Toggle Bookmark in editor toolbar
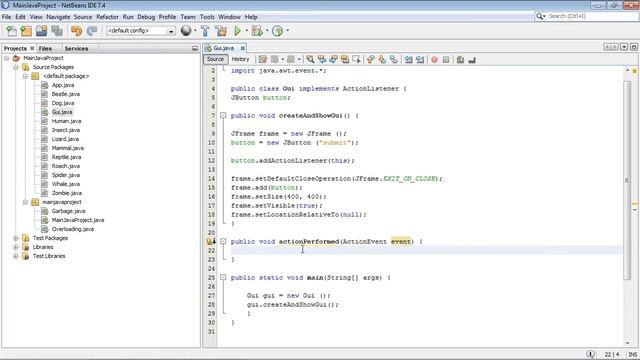 click(x=393, y=60)
